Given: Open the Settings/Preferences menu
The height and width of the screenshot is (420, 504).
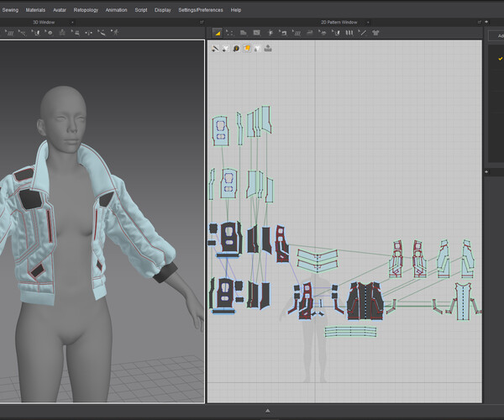Looking at the screenshot, I should [x=201, y=10].
